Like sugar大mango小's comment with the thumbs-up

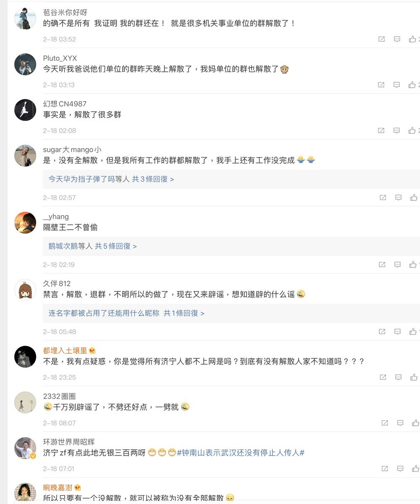coord(414,197)
